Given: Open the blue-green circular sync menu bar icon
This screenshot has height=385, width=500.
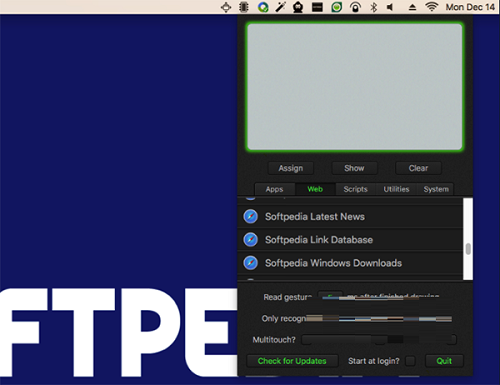Looking at the screenshot, I should tap(263, 7).
